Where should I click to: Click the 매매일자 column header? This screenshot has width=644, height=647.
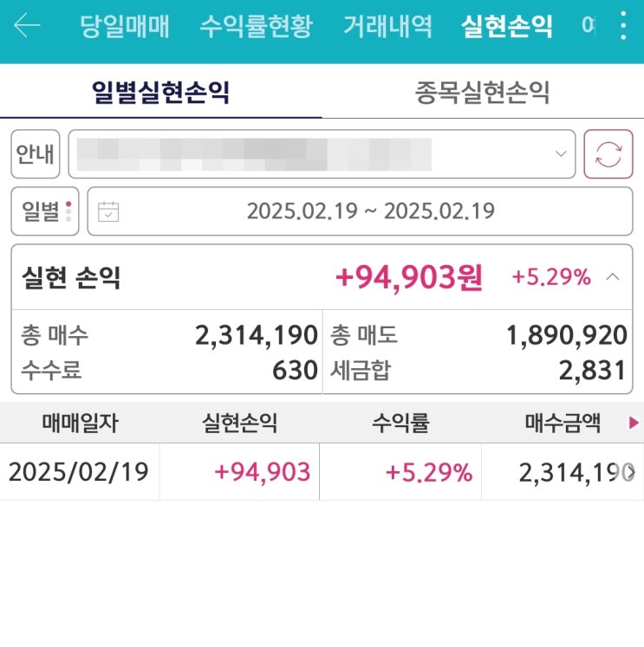click(x=80, y=423)
